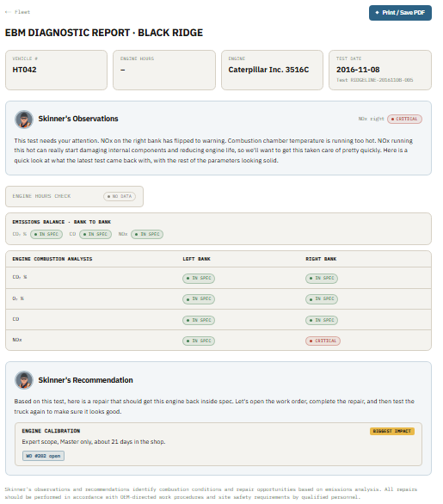The image size is (443, 504).
Task: Click the NO DATA badge for Engine Hours Check
Action: (x=120, y=196)
